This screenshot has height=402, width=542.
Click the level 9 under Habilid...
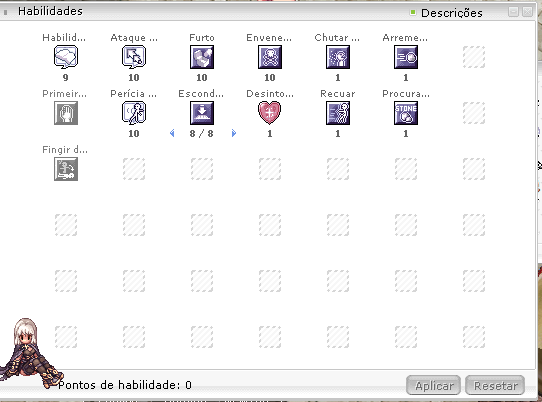click(x=66, y=77)
